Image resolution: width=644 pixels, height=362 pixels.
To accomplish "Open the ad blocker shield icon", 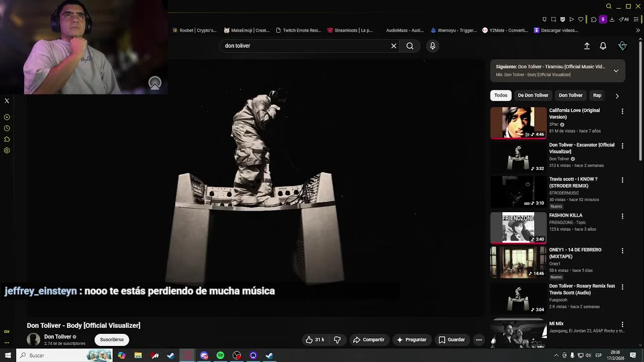I will pyautogui.click(x=562, y=20).
